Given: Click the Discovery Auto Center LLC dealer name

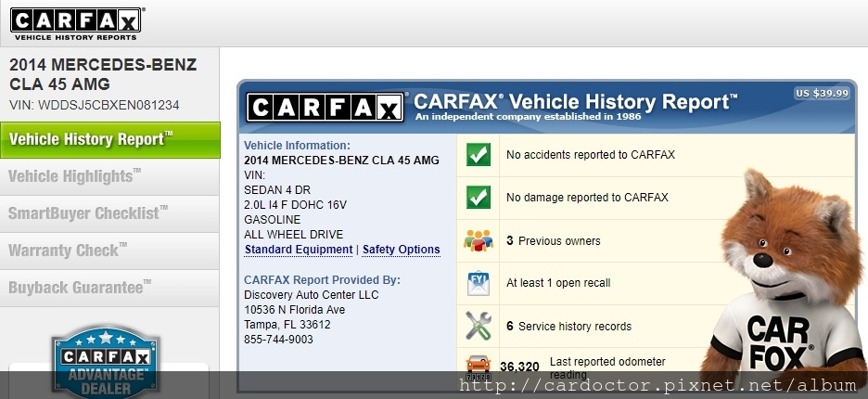Looking at the screenshot, I should [x=311, y=295].
